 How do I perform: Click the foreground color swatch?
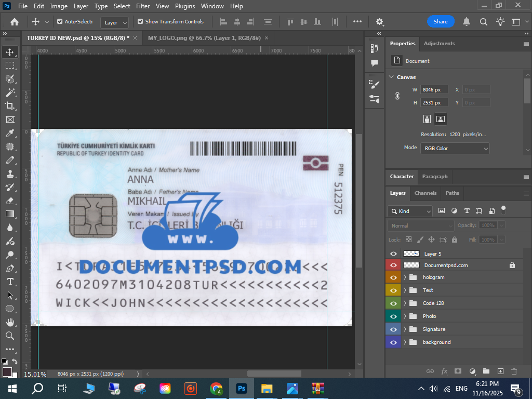(7, 372)
